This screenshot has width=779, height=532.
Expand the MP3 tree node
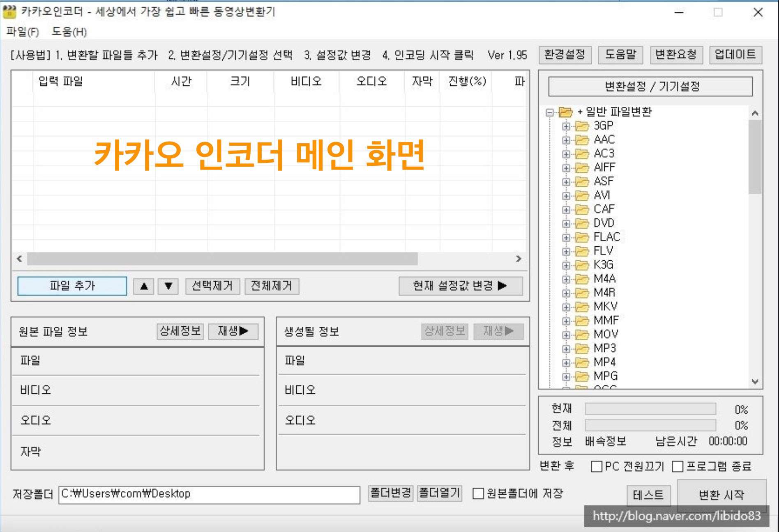(x=566, y=349)
